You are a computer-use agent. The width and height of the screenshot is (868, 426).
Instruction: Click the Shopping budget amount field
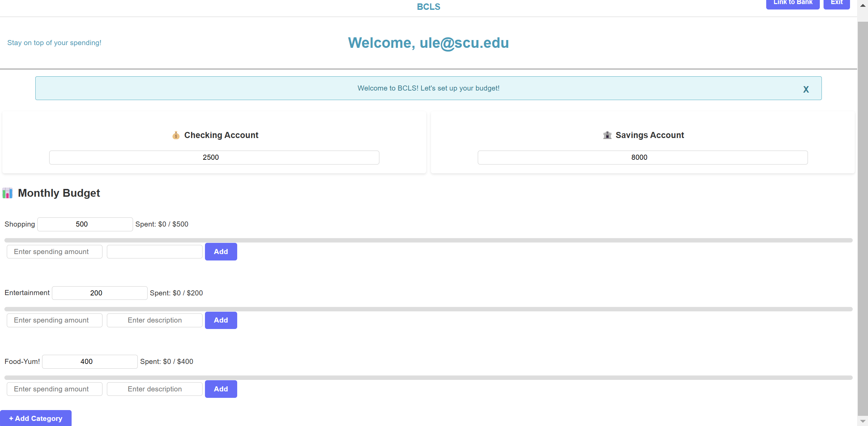click(85, 224)
